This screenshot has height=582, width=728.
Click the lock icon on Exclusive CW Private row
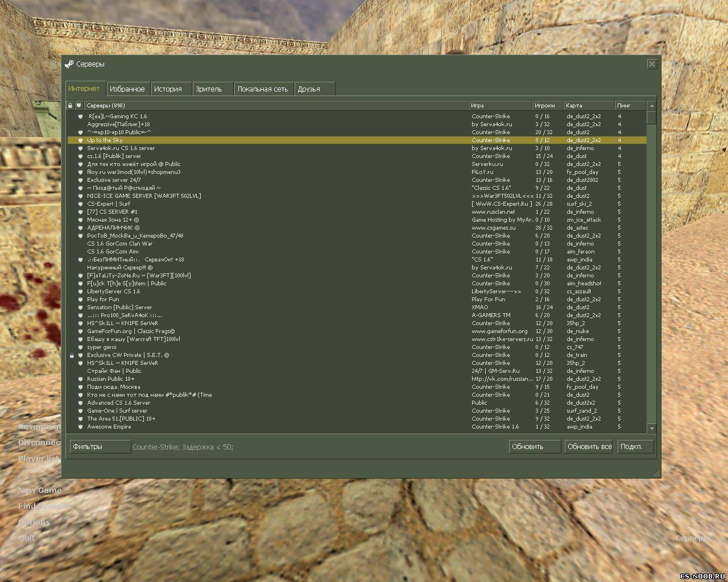coord(71,355)
